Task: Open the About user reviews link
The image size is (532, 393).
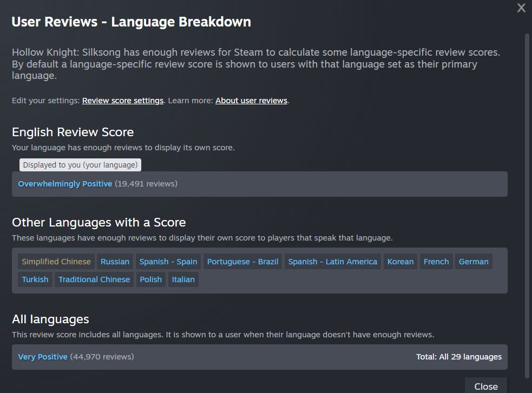Action: [x=252, y=101]
